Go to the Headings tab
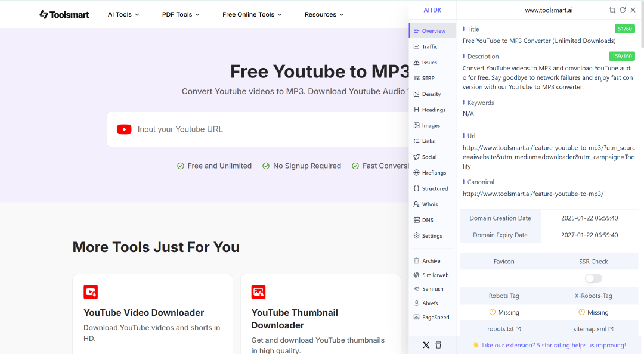The width and height of the screenshot is (644, 354). pyautogui.click(x=433, y=110)
